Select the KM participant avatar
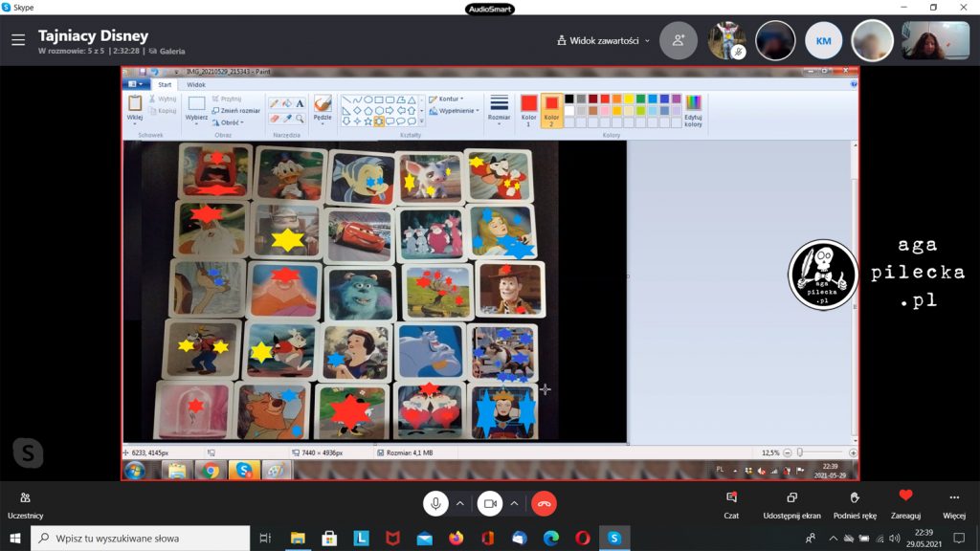The height and width of the screenshot is (551, 980). (823, 40)
